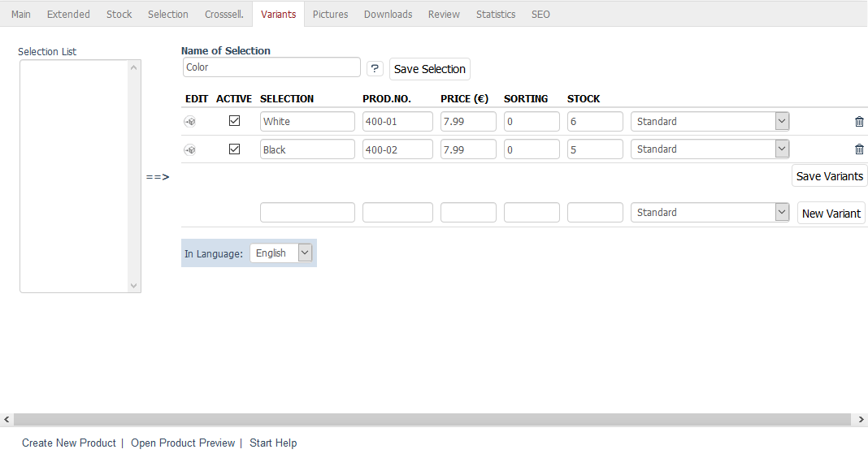Image resolution: width=868 pixels, height=458 pixels.
Task: Click the empty new variant stock field
Action: point(595,213)
